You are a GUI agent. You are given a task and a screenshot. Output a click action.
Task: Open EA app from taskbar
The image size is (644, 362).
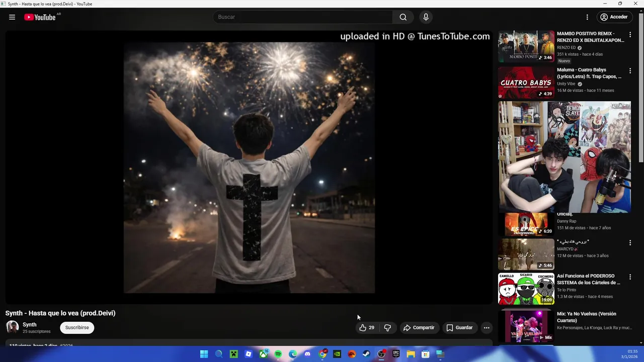[x=352, y=354]
